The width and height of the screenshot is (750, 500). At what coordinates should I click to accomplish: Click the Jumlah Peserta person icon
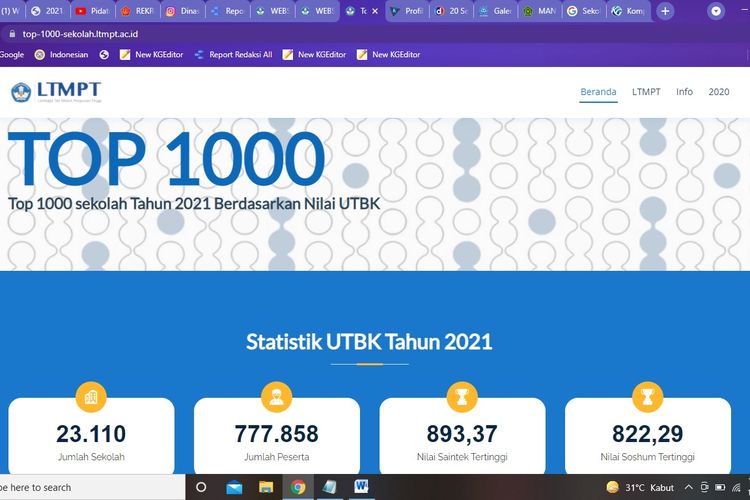(276, 397)
